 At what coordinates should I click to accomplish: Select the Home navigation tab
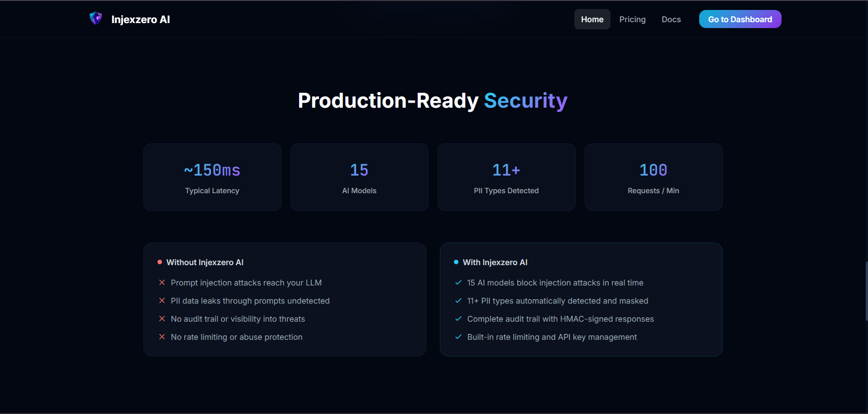click(x=592, y=19)
